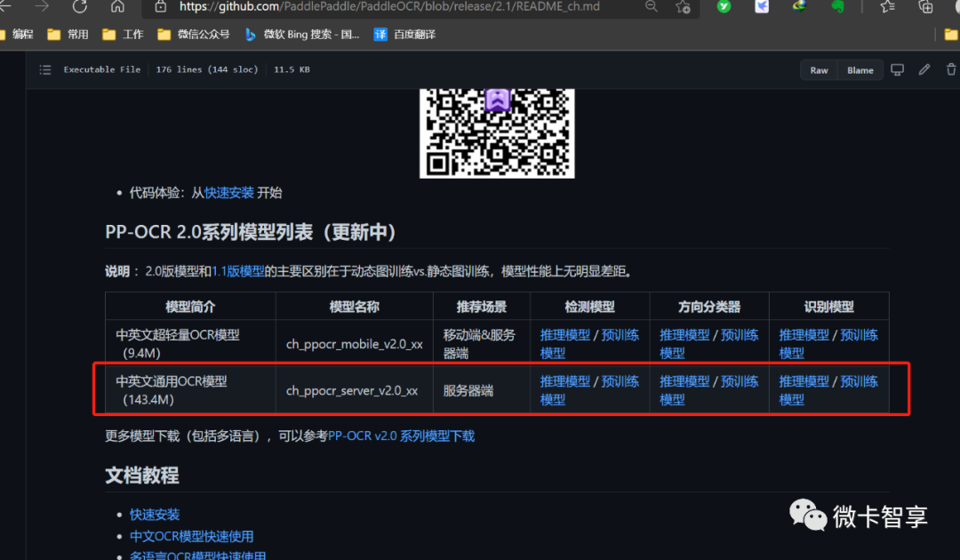Open 推理模型 detection link for mobile model

(x=565, y=335)
